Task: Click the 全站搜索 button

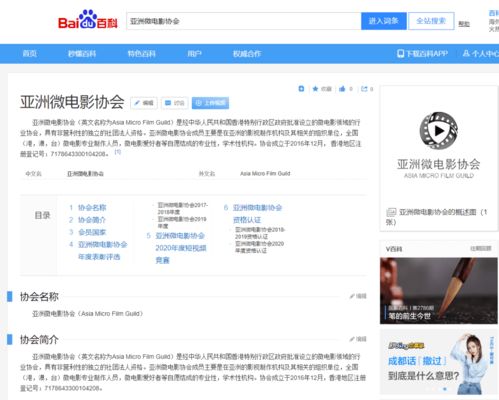Action: coord(431,21)
